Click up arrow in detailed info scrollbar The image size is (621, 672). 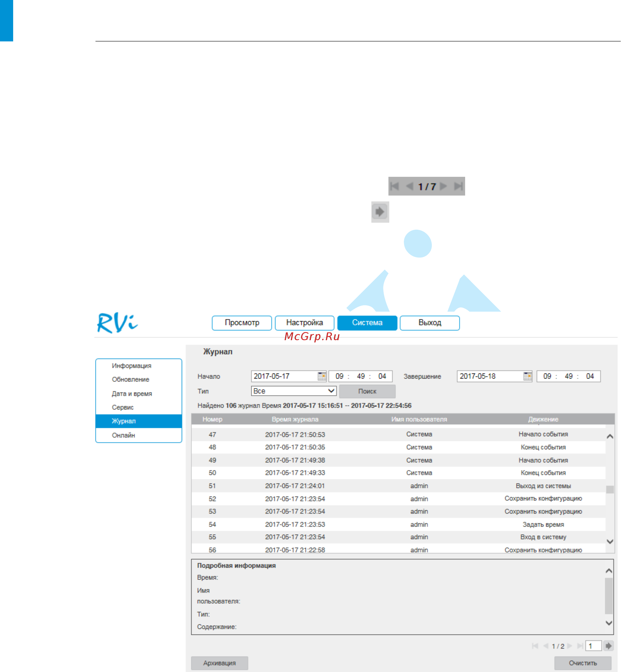(609, 571)
